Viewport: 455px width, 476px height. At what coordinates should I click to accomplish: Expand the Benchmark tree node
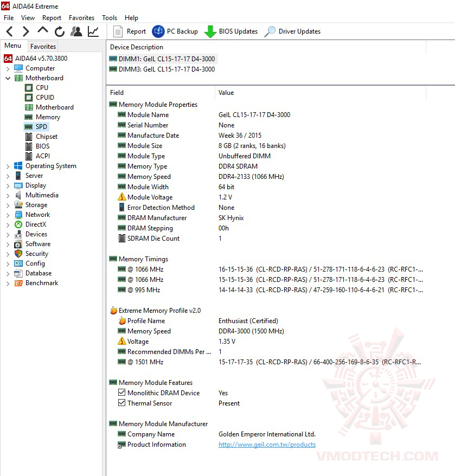pos(8,284)
